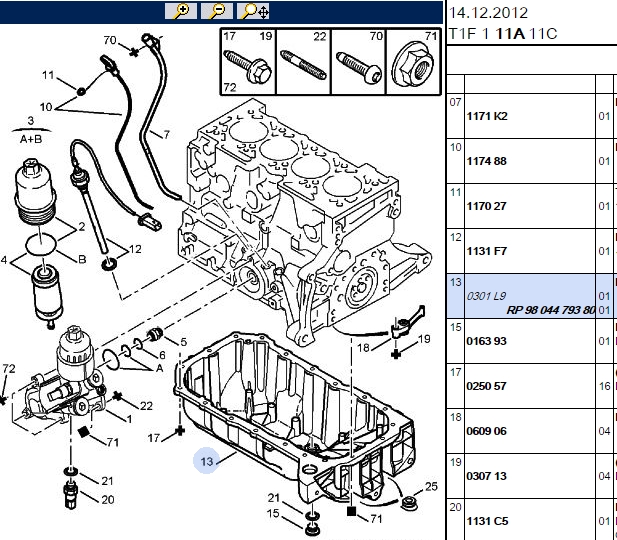This screenshot has height=540, width=617.
Task: Click quantity 04 in the 0307 13 row
Action: pyautogui.click(x=604, y=476)
